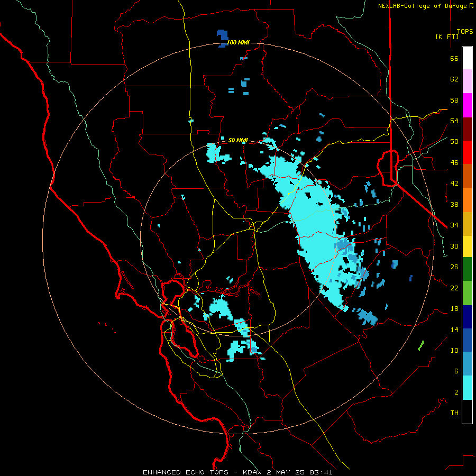The width and height of the screenshot is (476, 476).
Task: Click the navy blue legend band
Action: 467,317
